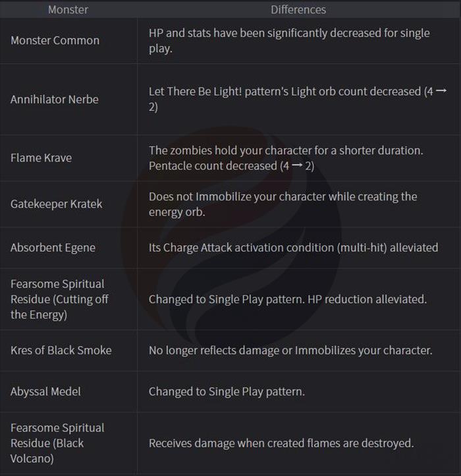Select the energy orb Immobilize description
Viewport: 461px width, 476px height.
pos(283,204)
